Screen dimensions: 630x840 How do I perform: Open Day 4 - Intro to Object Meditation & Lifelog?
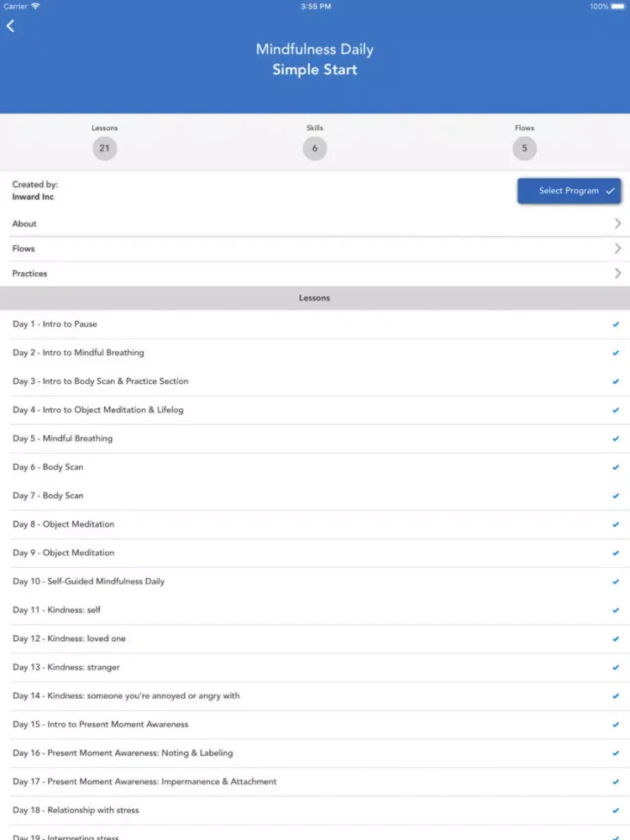(98, 410)
